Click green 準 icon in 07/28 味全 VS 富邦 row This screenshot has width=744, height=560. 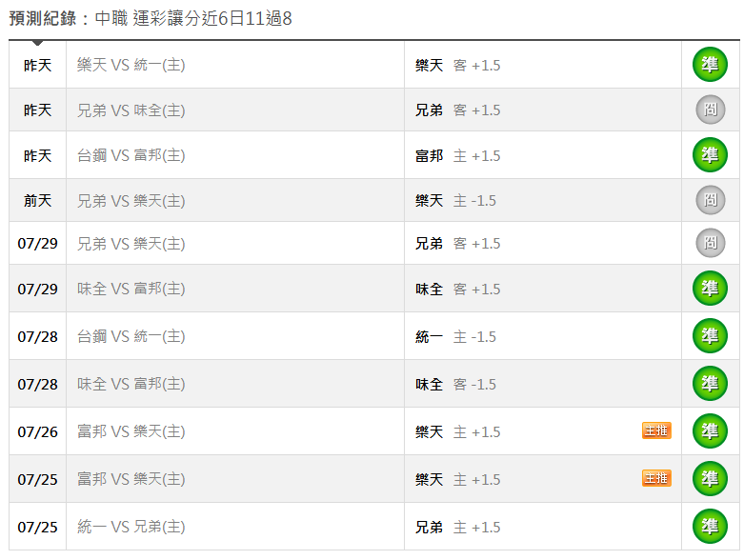click(710, 383)
